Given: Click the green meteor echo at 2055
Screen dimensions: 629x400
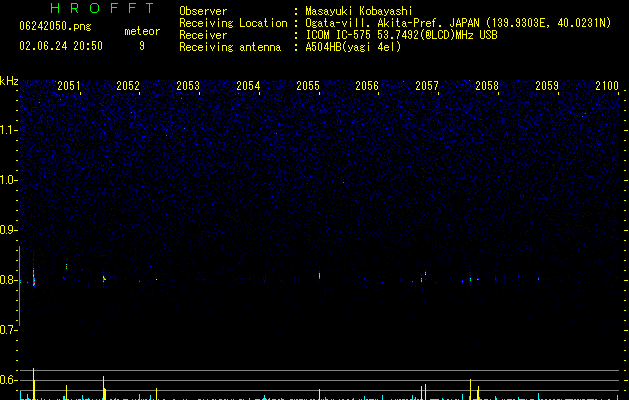Looking at the screenshot, I should click(319, 275).
